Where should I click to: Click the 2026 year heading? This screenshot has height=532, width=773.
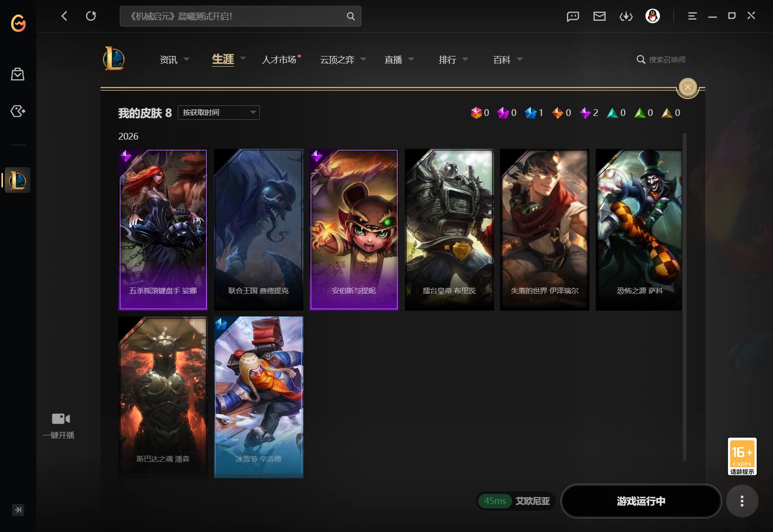click(128, 137)
